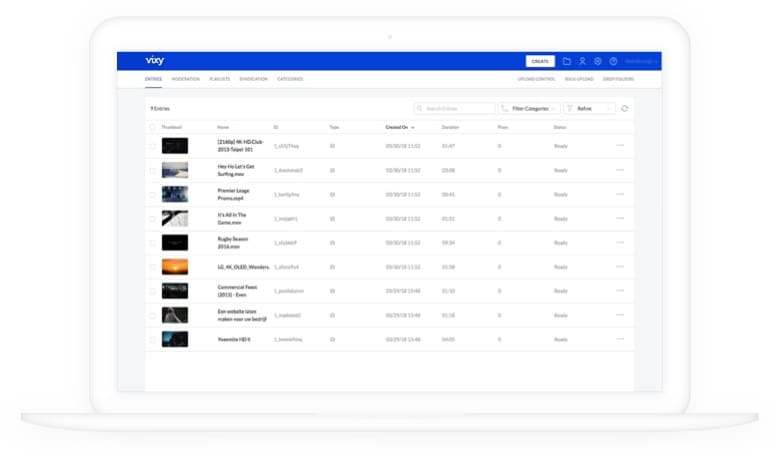Open the Yosemite HD 6 entry

[234, 340]
